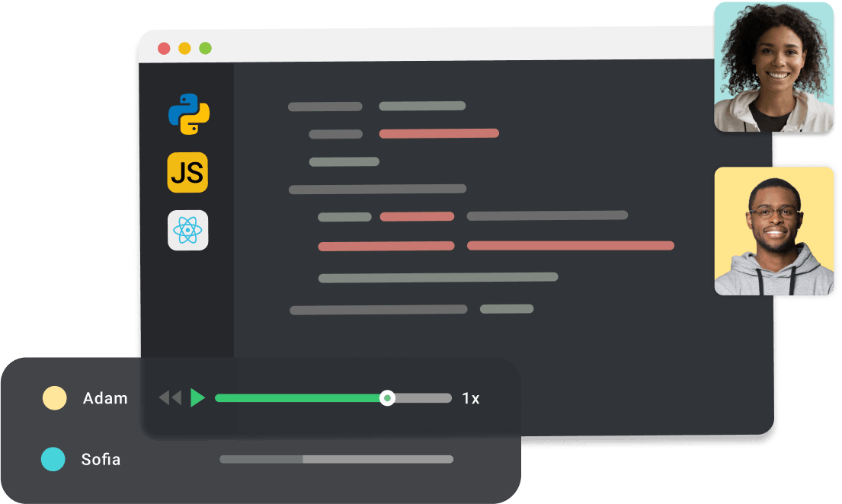Click Sofia's gray playback progress bar
This screenshot has height=504, width=842.
336,459
